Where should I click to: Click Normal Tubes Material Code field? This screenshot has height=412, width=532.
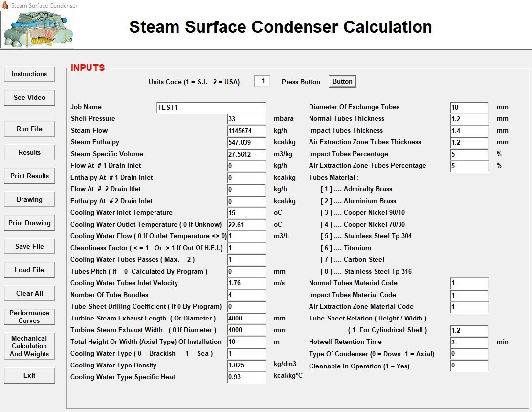pyautogui.click(x=469, y=283)
